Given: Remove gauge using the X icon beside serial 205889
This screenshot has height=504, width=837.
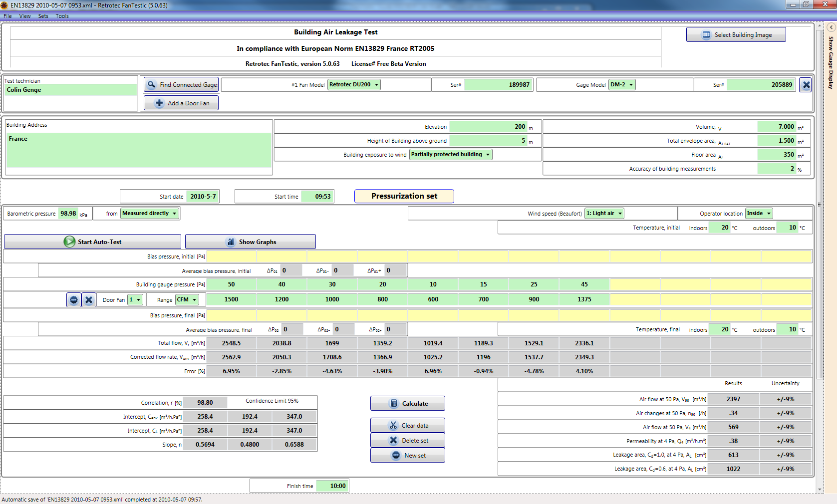Looking at the screenshot, I should click(x=806, y=85).
